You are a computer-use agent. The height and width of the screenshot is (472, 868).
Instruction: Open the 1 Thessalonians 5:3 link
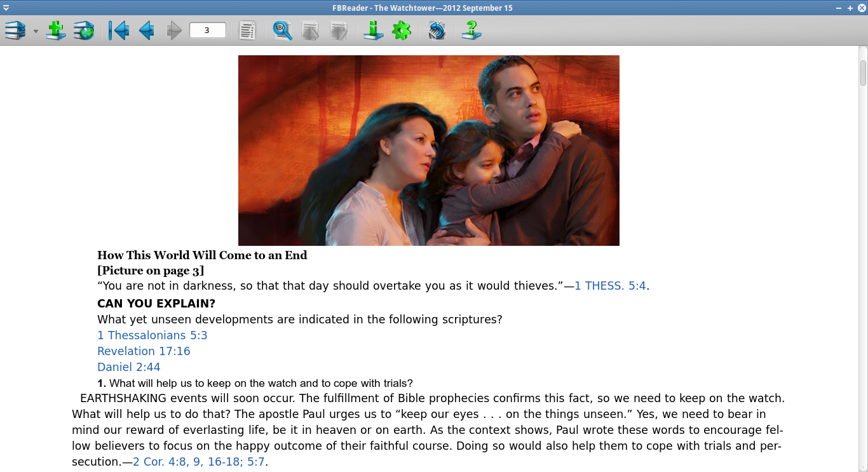tap(152, 335)
